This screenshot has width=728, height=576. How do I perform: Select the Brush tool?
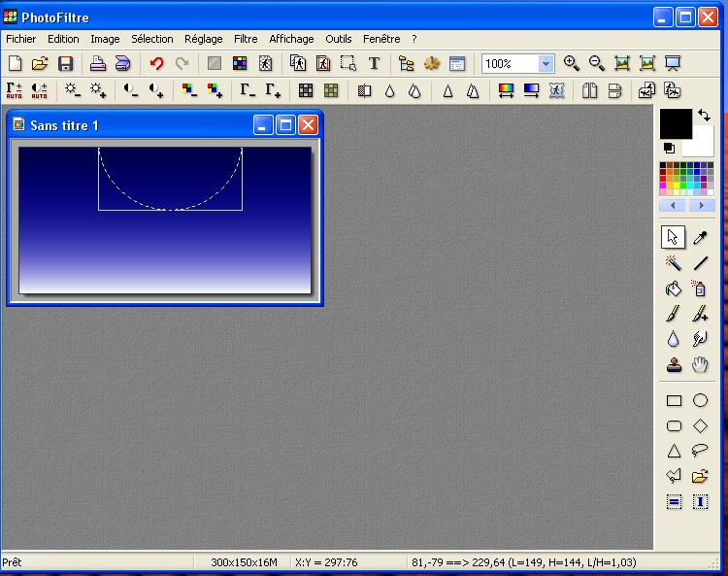(x=674, y=314)
